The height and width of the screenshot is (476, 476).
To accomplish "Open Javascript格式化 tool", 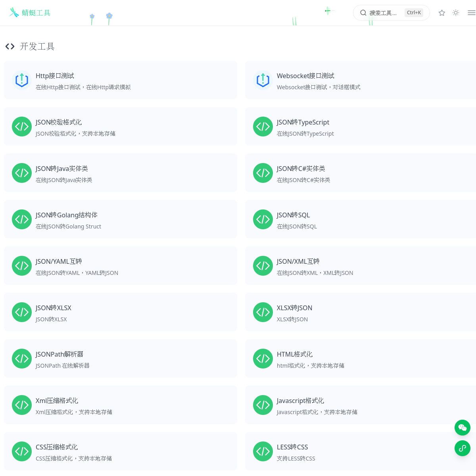I will (361, 405).
